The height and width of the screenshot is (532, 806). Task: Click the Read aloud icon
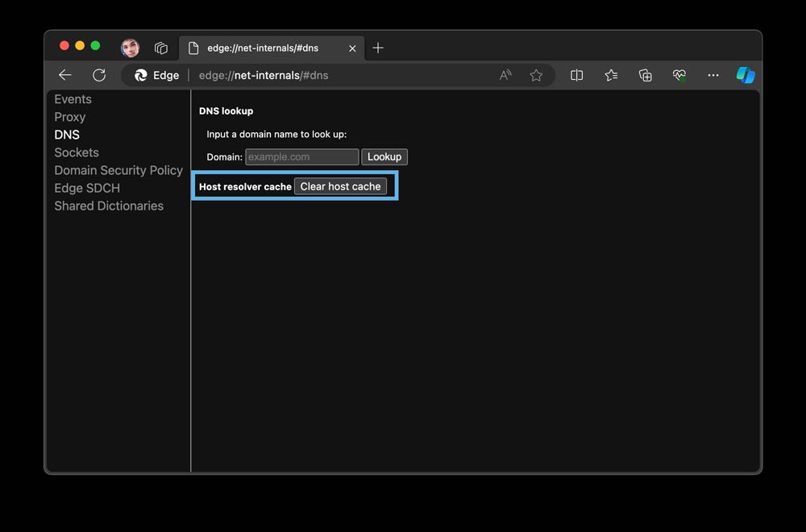click(x=505, y=75)
